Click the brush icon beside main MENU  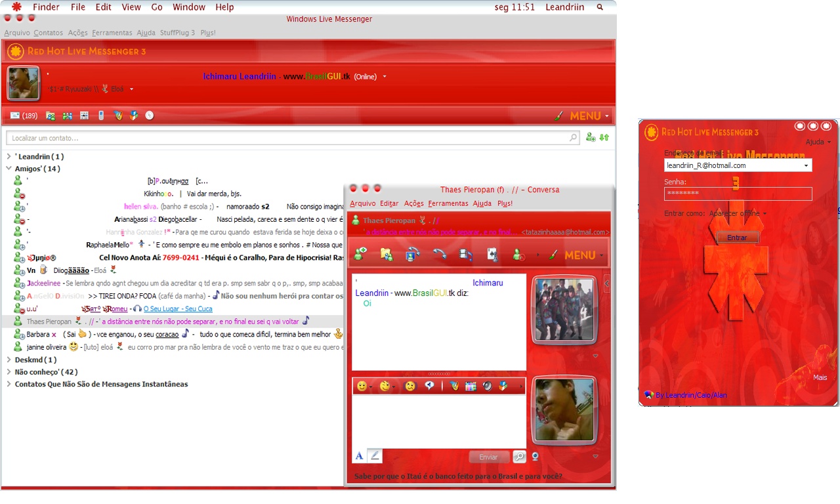click(x=558, y=115)
